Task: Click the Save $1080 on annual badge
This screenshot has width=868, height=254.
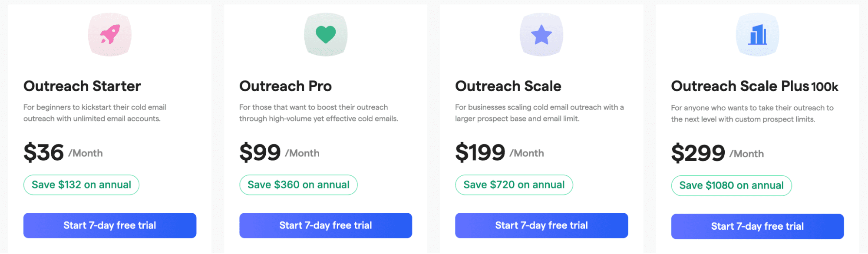Action: pos(731,186)
